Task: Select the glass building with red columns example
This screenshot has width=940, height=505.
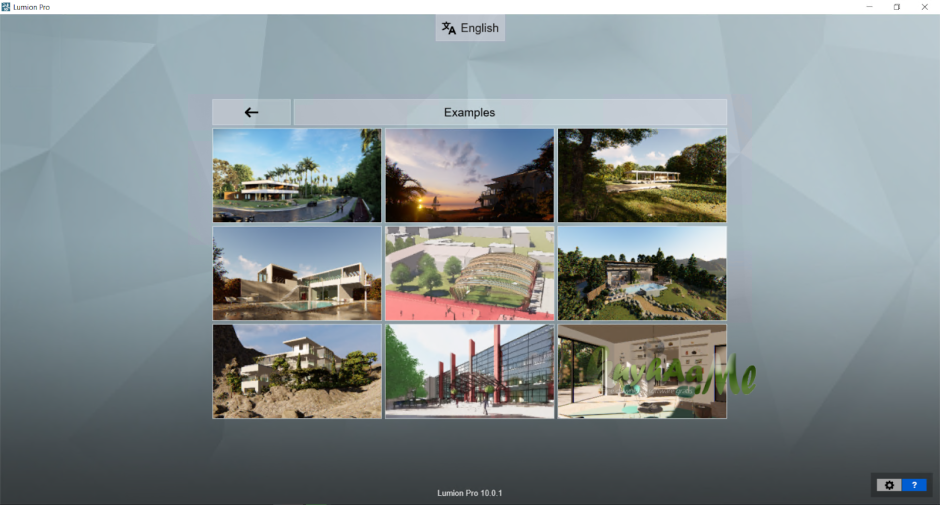Action: (469, 371)
